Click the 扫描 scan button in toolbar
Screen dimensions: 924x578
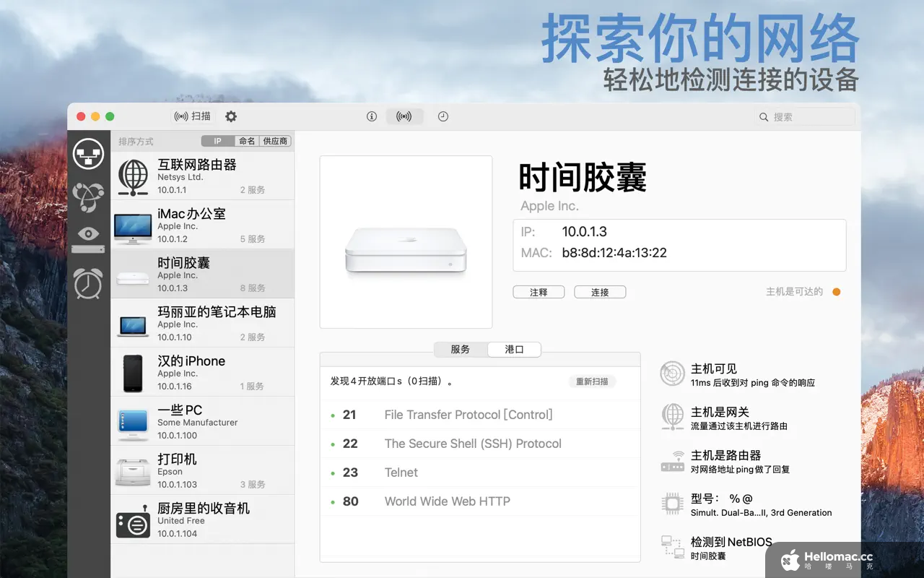[193, 116]
